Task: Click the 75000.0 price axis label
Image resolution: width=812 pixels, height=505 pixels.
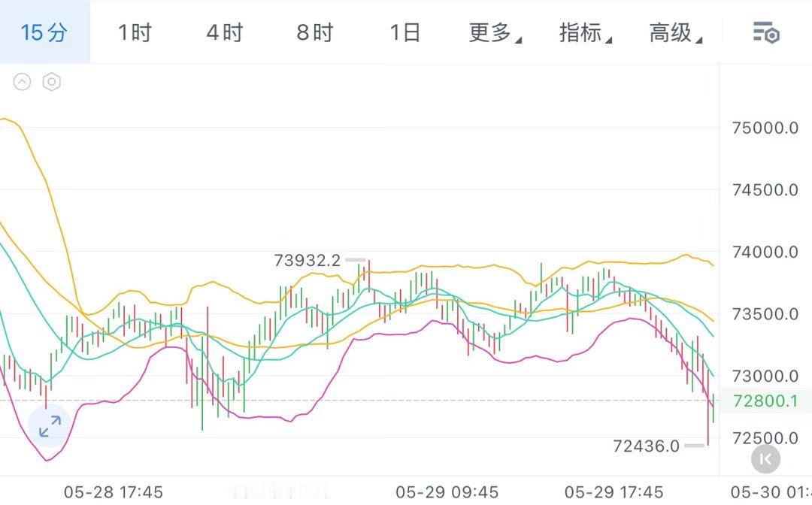Action: [x=765, y=128]
